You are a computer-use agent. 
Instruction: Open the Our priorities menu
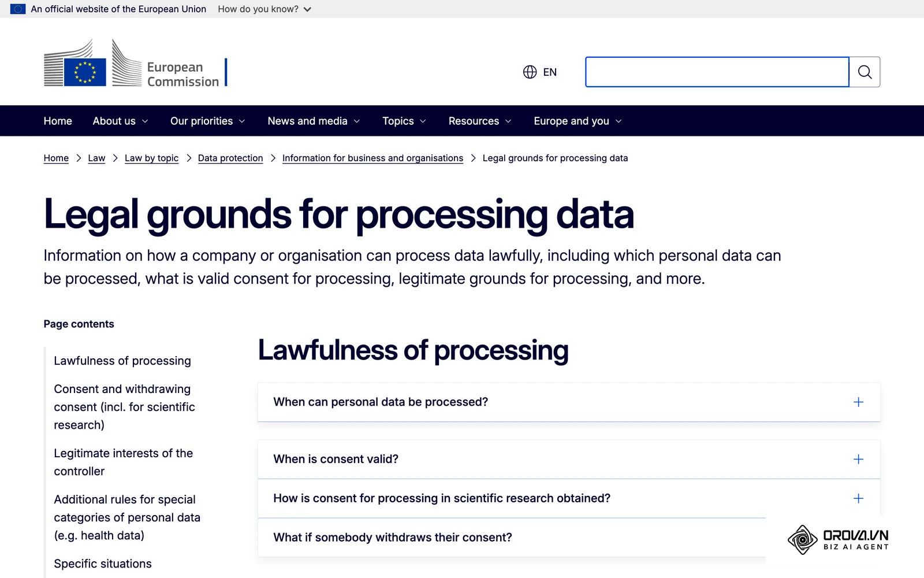coord(207,121)
